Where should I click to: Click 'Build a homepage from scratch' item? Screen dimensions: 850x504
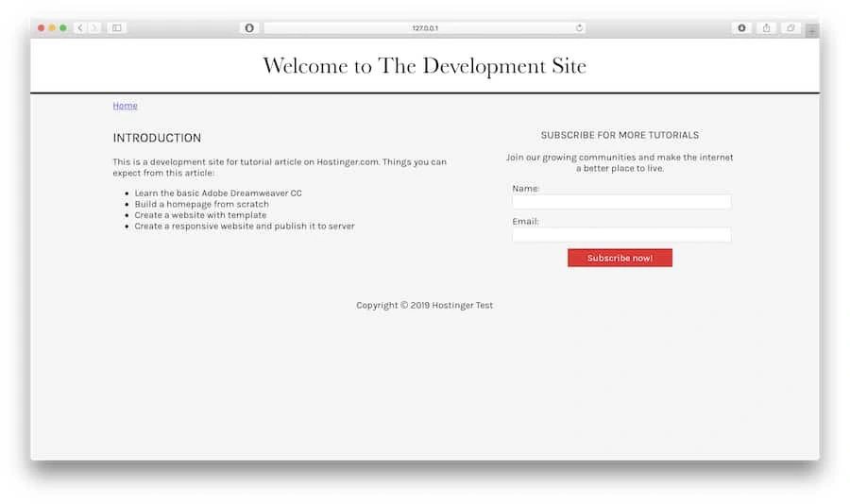tap(202, 204)
